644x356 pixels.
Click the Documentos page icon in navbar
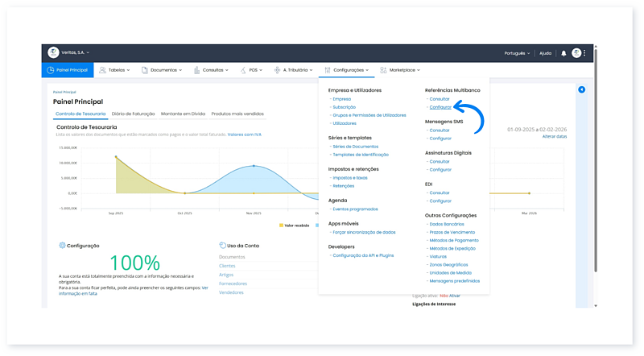coord(144,70)
